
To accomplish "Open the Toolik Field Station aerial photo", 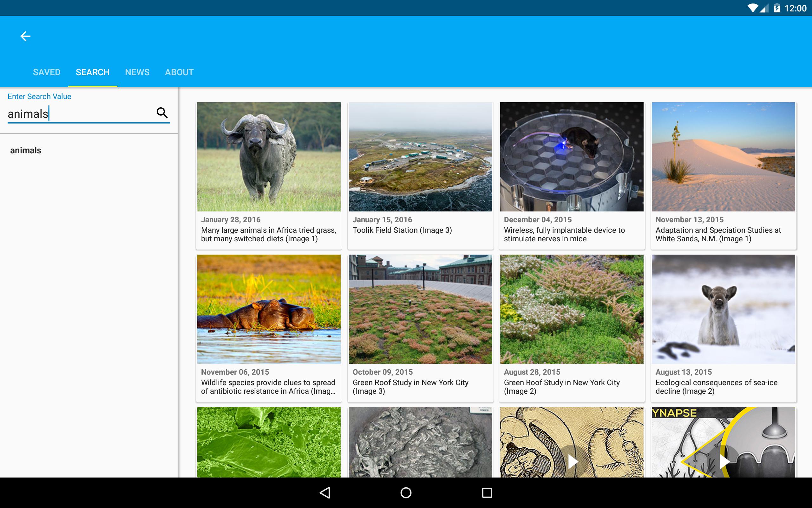I will [x=420, y=157].
